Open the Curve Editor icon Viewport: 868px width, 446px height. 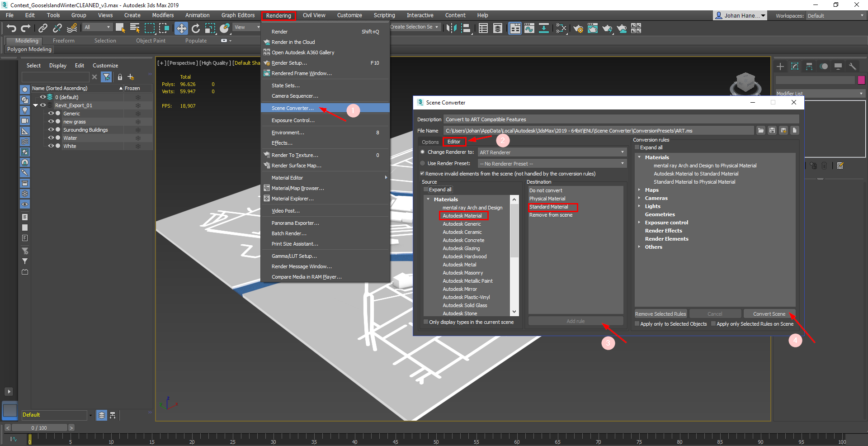[529, 28]
